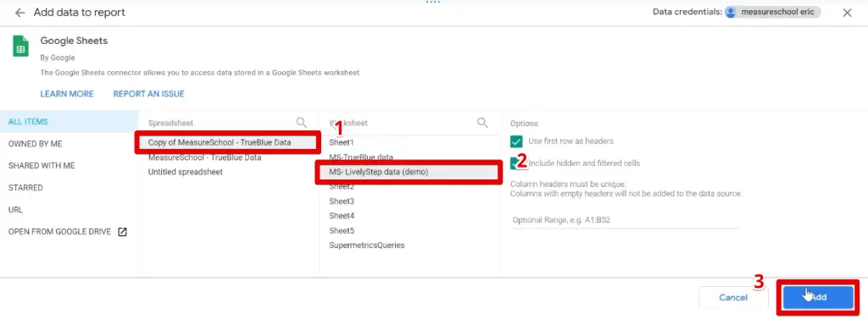Close the Add data dialog with X

(x=847, y=13)
